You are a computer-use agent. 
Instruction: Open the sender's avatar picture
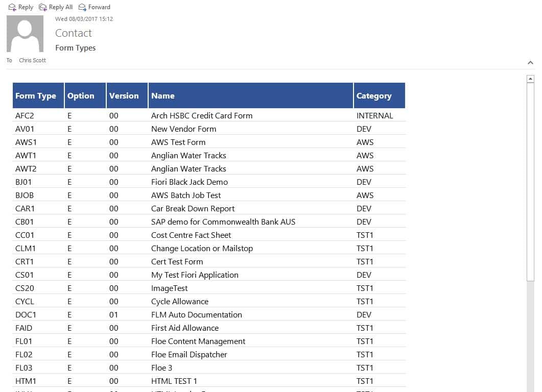coord(25,34)
